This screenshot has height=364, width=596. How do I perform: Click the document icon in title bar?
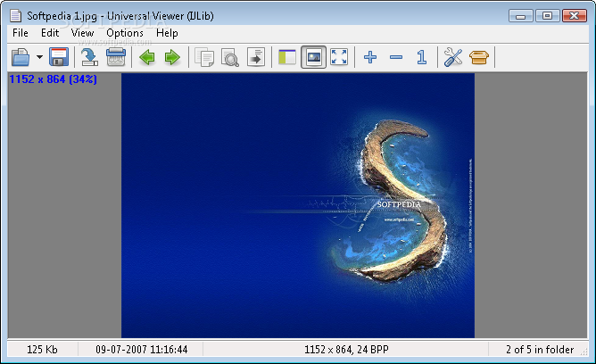coord(15,15)
